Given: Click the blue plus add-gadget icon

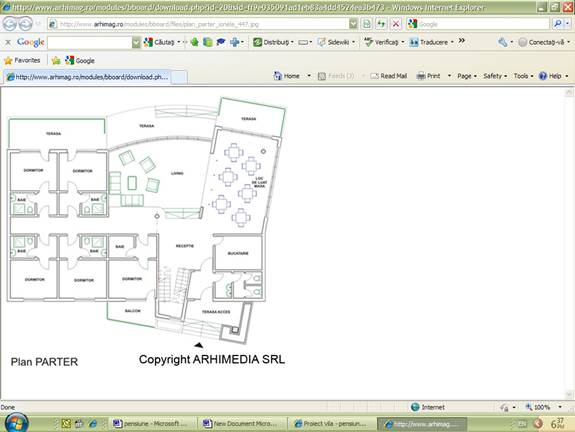Looking at the screenshot, I should pos(234,42).
